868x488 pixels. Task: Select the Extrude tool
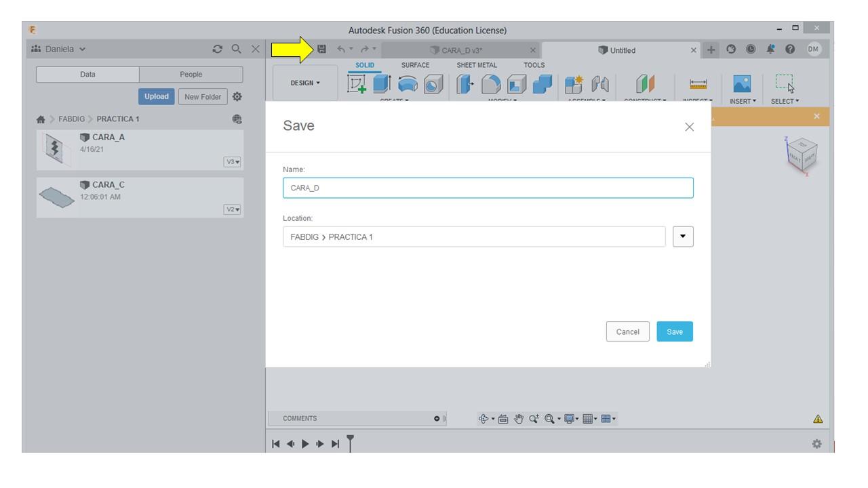pyautogui.click(x=382, y=85)
